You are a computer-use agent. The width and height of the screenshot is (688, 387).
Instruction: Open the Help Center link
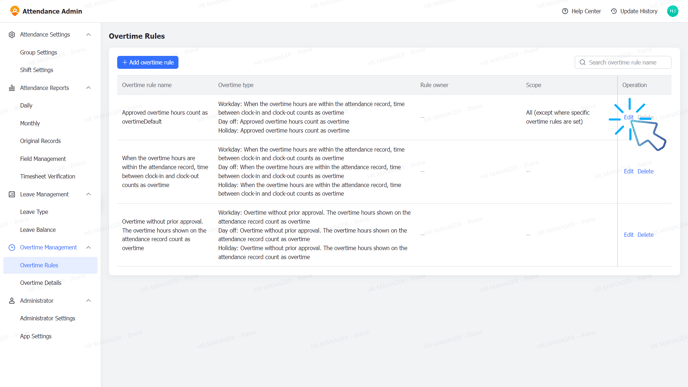(x=586, y=11)
